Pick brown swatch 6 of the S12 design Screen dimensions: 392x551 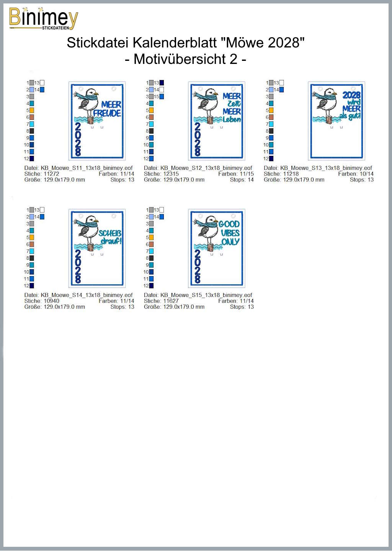tap(151, 117)
